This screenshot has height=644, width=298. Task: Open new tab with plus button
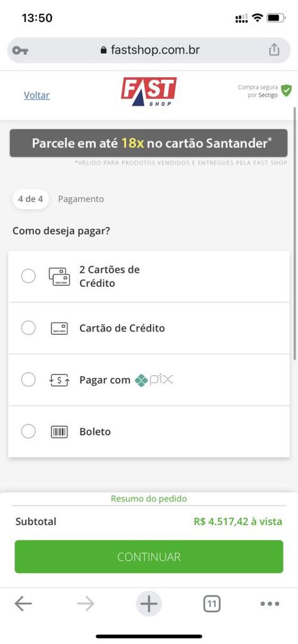(x=149, y=604)
